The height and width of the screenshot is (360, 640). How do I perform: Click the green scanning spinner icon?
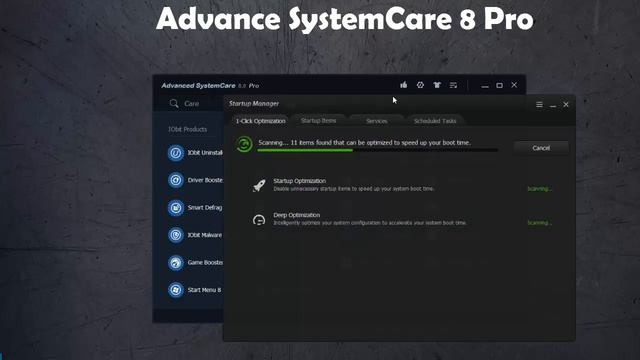tap(244, 144)
